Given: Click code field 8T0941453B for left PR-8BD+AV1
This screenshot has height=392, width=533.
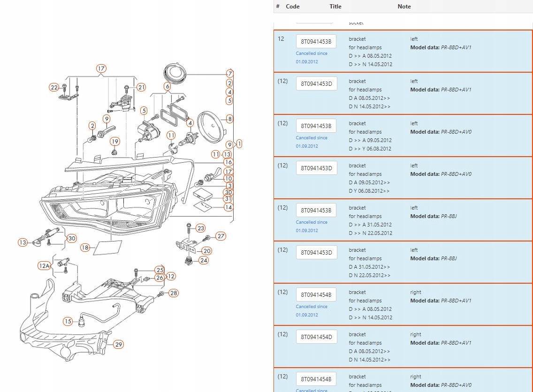Looking at the screenshot, I should (x=316, y=41).
